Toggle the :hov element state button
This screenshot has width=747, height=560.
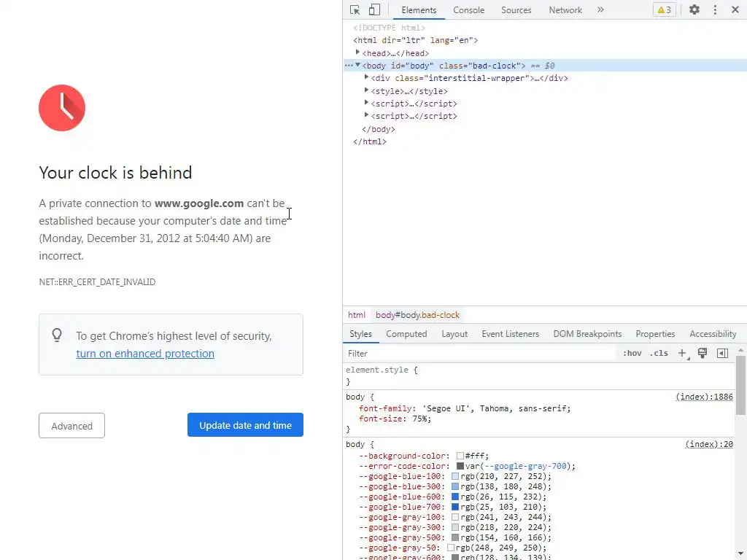pos(632,354)
